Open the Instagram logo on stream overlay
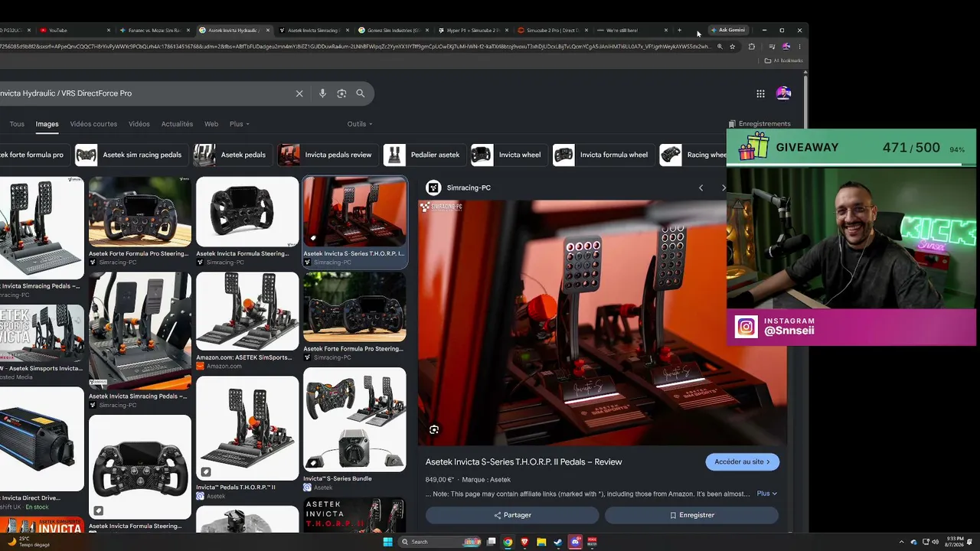This screenshot has height=551, width=980. 746,327
